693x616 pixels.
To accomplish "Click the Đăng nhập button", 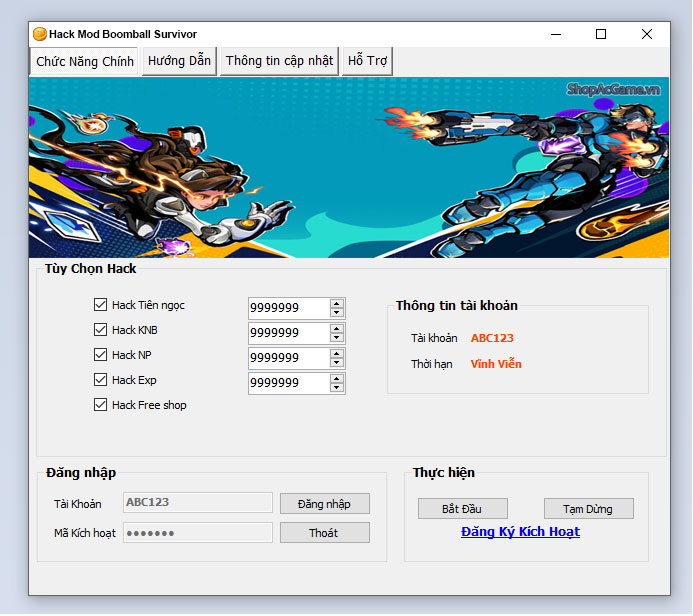I will (324, 504).
